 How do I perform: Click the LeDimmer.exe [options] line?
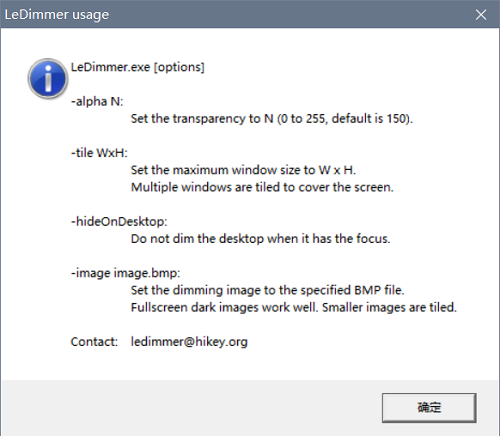pyautogui.click(x=138, y=67)
